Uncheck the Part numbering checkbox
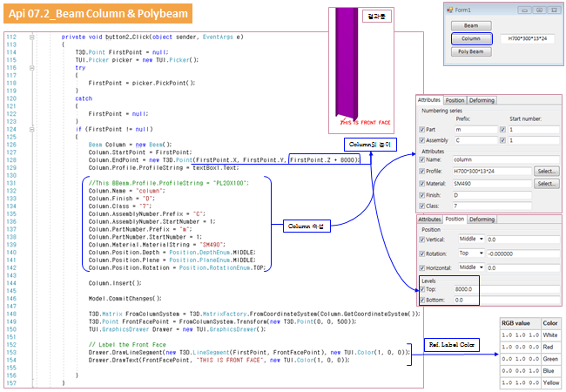Viewport: 566px width, 392px height. pyautogui.click(x=422, y=129)
